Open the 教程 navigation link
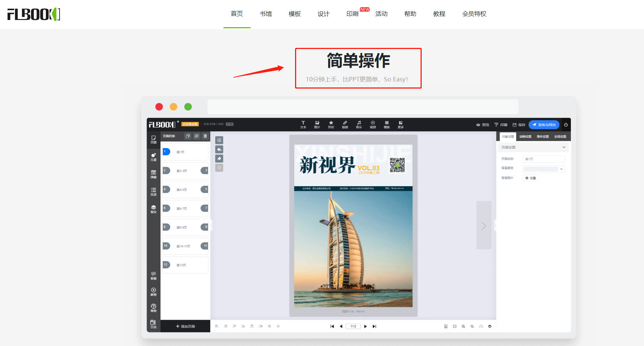The width and height of the screenshot is (644, 346). click(x=439, y=14)
